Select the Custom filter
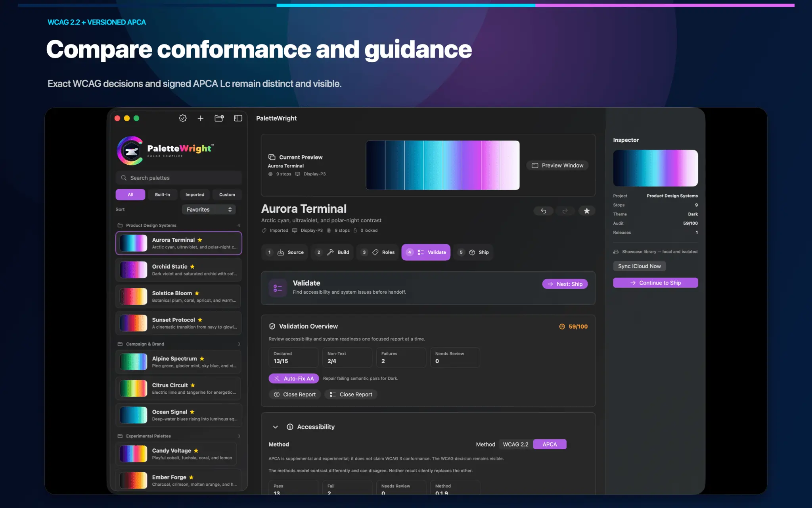 pyautogui.click(x=227, y=194)
